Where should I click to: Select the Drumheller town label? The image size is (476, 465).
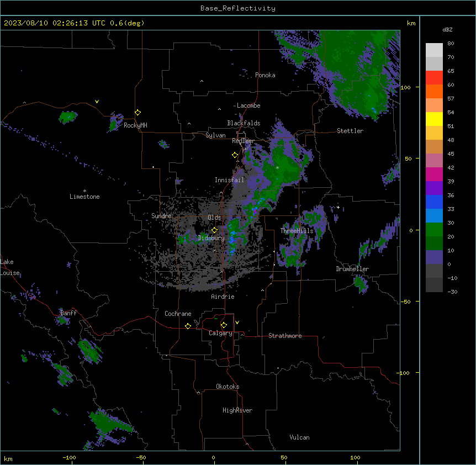pyautogui.click(x=352, y=269)
